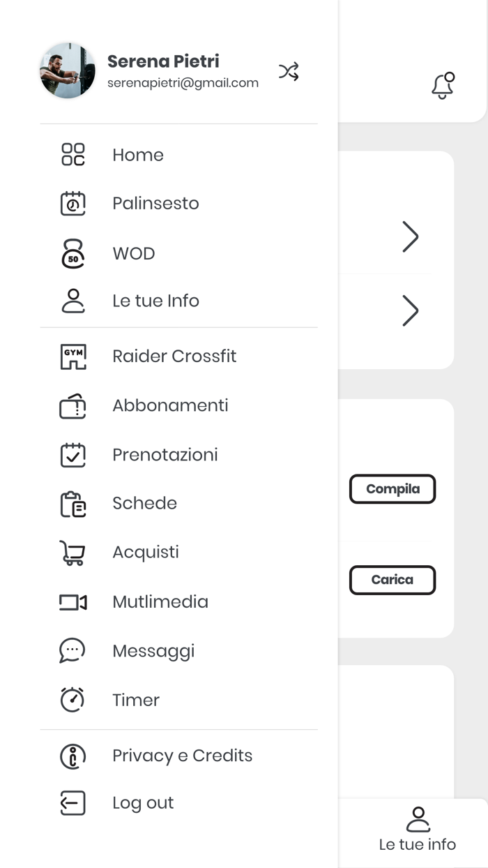Tap Serena Pietri profile photo
Image resolution: width=488 pixels, height=868 pixels.
point(68,70)
